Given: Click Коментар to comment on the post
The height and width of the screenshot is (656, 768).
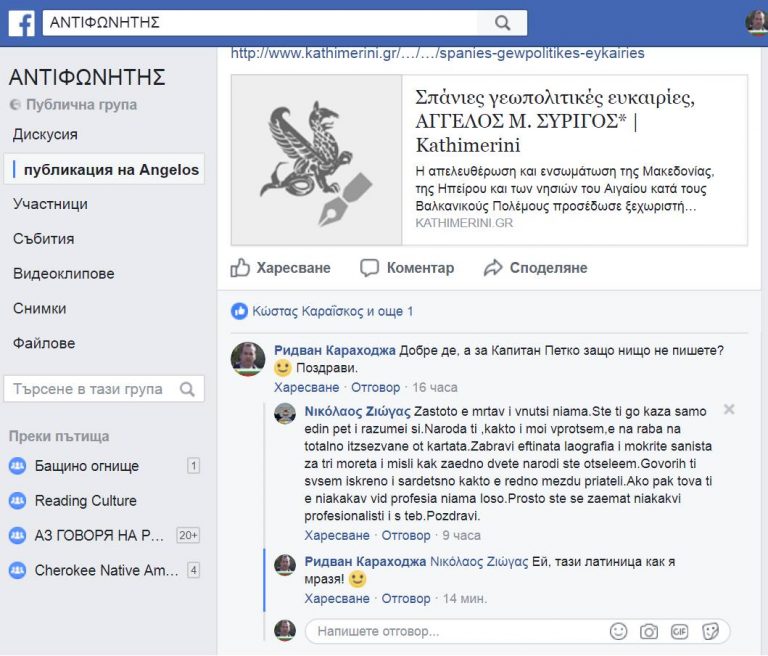Looking at the screenshot, I should pos(407,268).
